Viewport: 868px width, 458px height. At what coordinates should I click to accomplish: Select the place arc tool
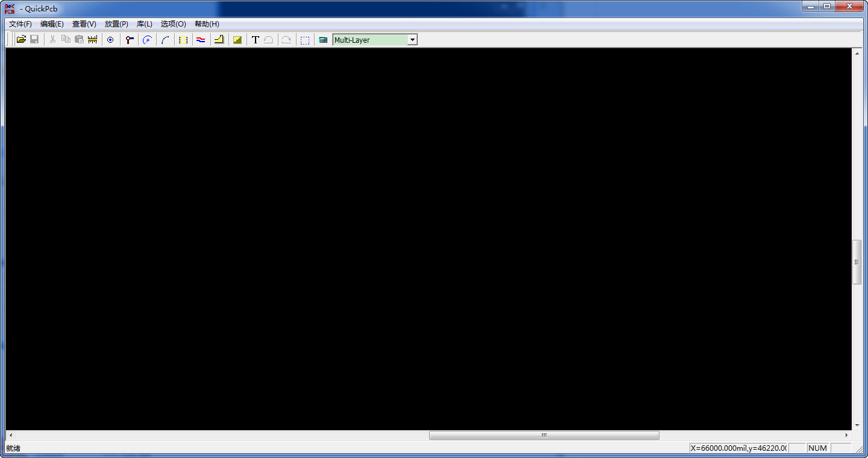(x=165, y=40)
